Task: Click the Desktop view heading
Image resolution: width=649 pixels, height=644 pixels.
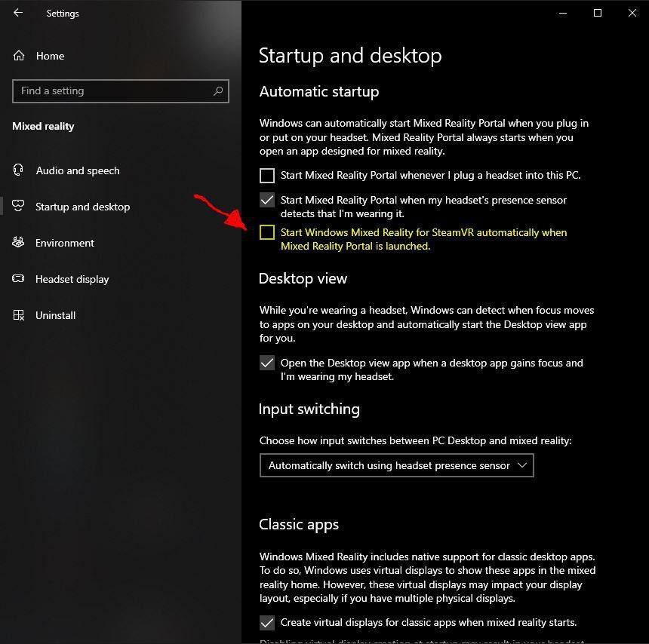Action: (303, 279)
